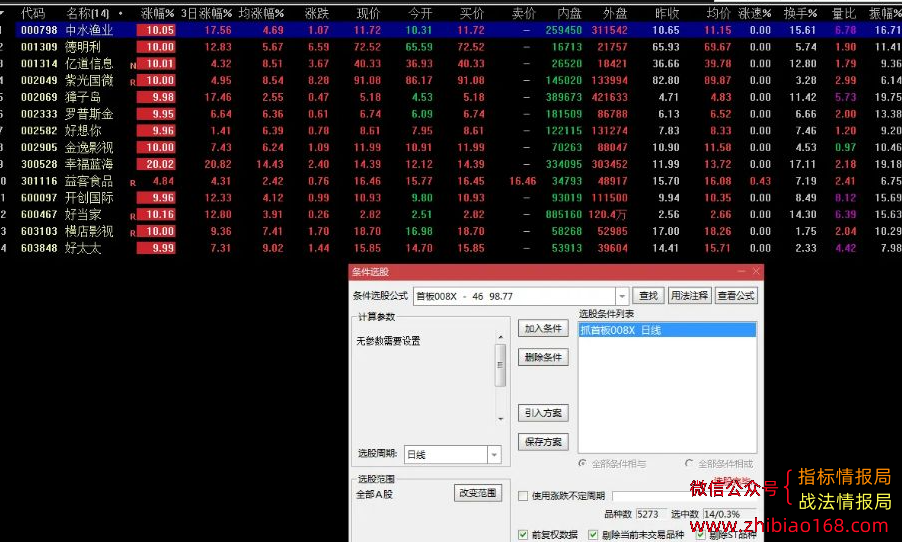
Task: Click the 计算参数 scrollbar up arrow
Action: coord(500,337)
